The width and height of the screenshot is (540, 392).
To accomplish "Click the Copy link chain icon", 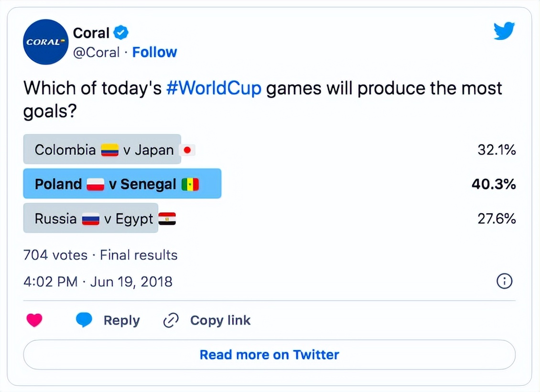I will (170, 320).
